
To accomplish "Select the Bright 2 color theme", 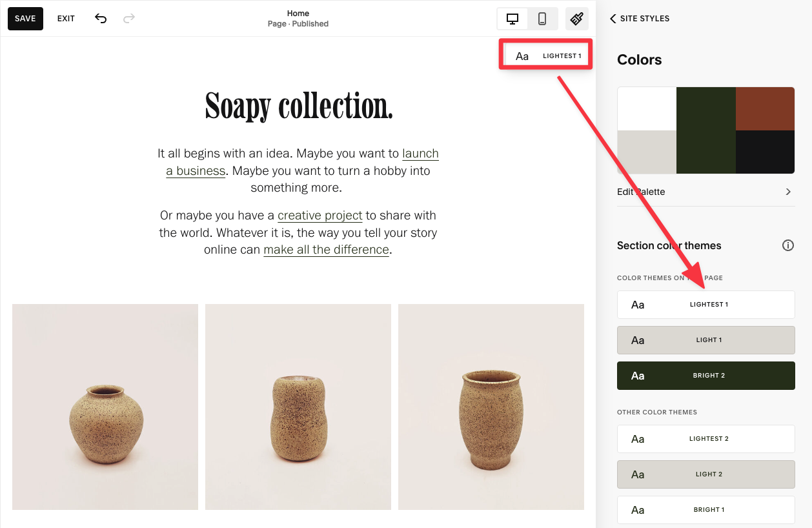I will pyautogui.click(x=705, y=375).
